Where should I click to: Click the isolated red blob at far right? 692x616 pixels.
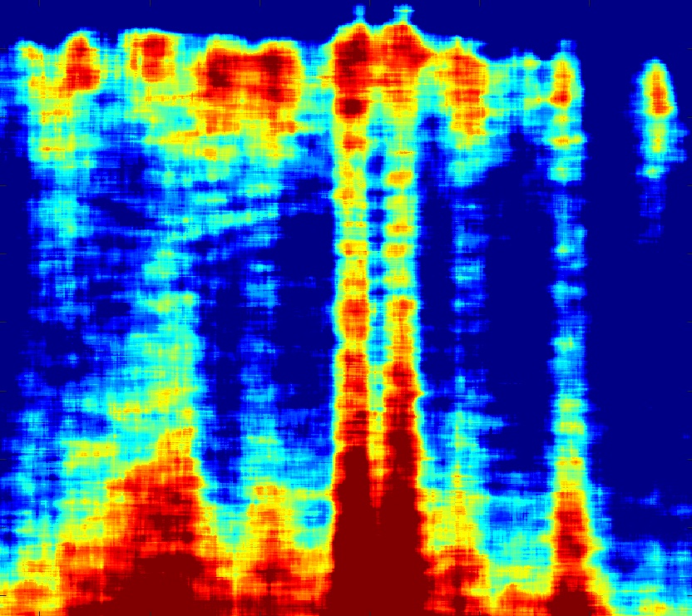(658, 90)
